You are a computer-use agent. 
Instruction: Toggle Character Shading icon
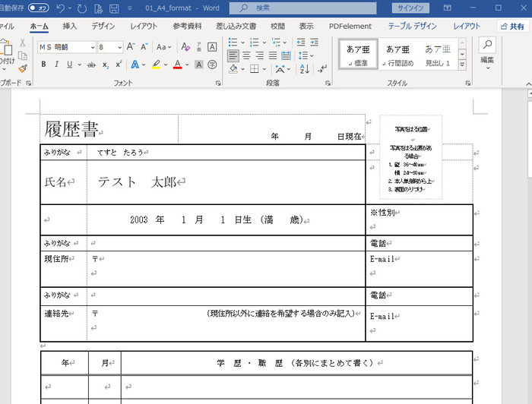point(199,65)
